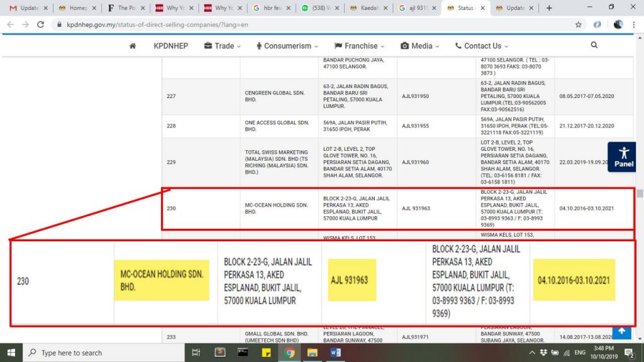Reload the current page
This screenshot has width=644, height=362.
[x=40, y=25]
